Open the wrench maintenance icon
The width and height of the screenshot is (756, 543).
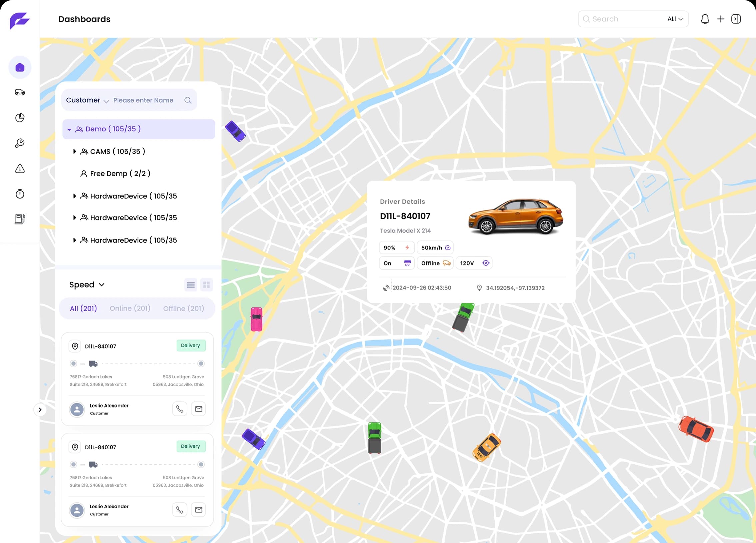click(x=20, y=143)
